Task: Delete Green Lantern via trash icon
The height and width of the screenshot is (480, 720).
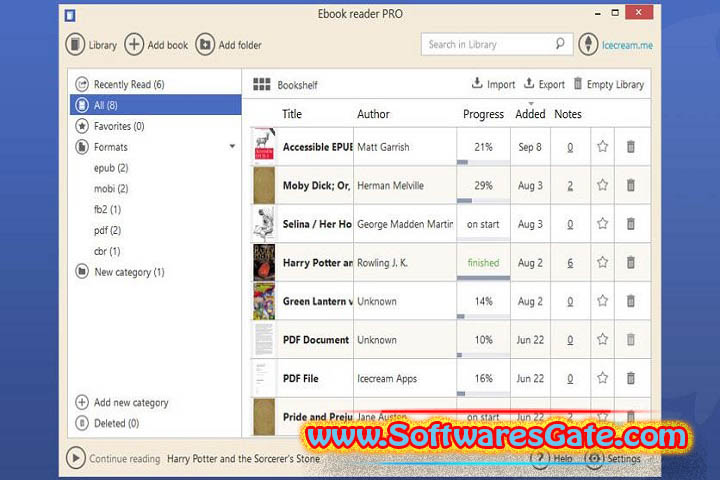Action: click(x=631, y=301)
